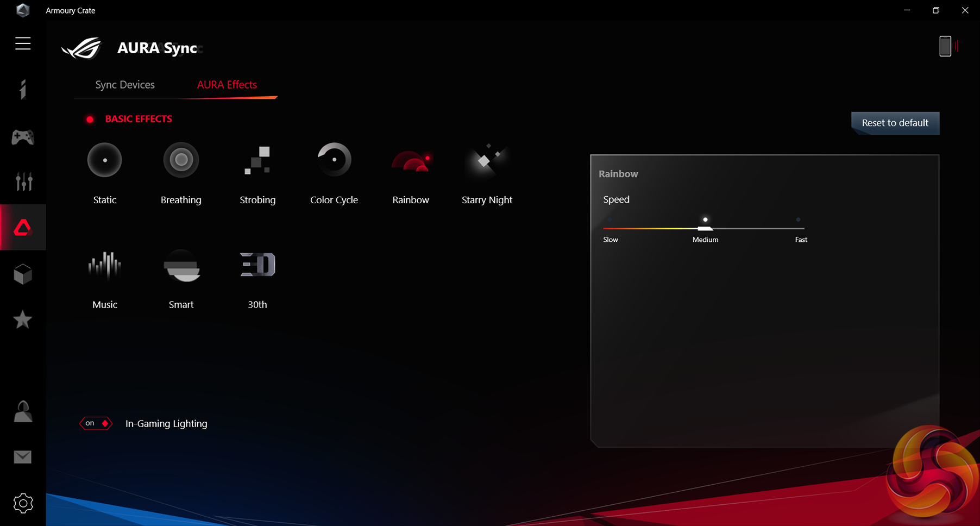Image resolution: width=980 pixels, height=526 pixels.
Task: Open the sliders tuning sidebar icon
Action: [x=23, y=181]
